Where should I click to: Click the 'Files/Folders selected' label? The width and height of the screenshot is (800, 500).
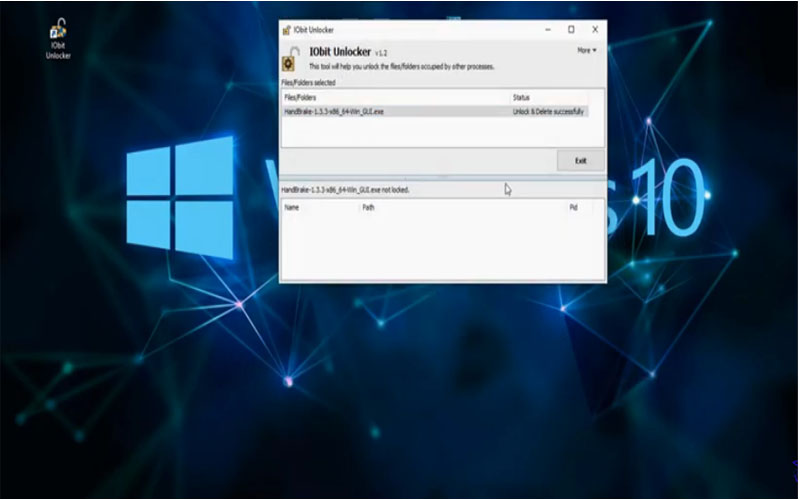[308, 83]
